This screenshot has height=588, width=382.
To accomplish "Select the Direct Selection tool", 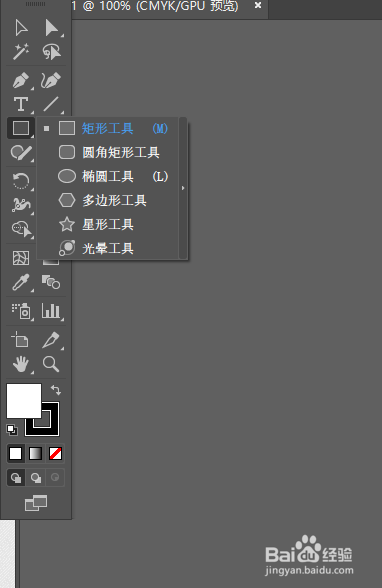I will pyautogui.click(x=52, y=28).
